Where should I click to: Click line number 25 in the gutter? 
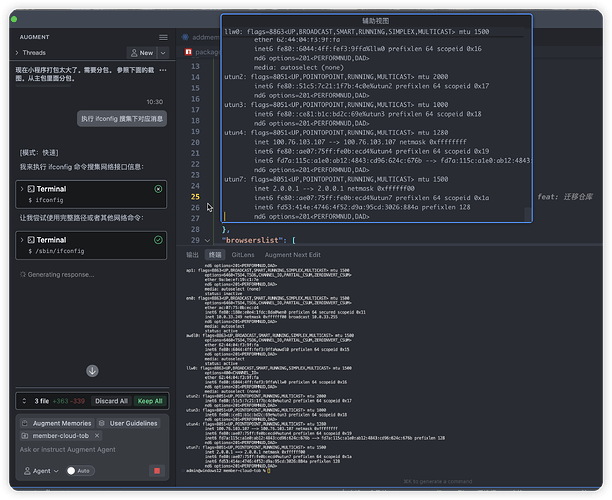pyautogui.click(x=195, y=197)
